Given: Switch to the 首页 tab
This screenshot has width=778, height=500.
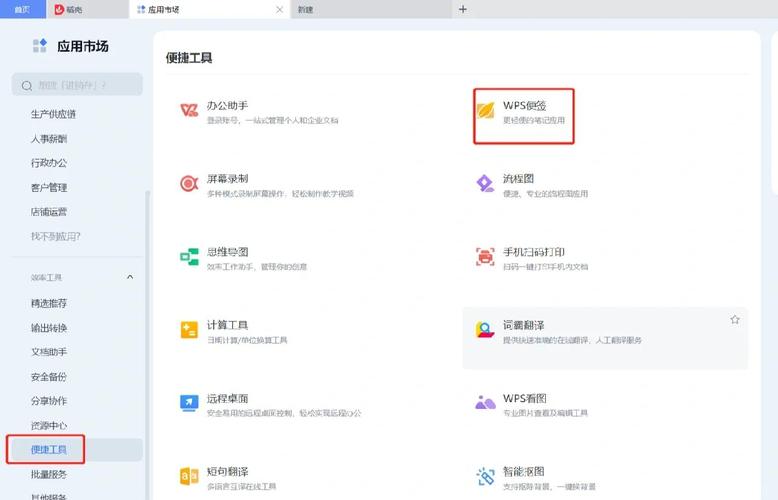Looking at the screenshot, I should point(22,9).
